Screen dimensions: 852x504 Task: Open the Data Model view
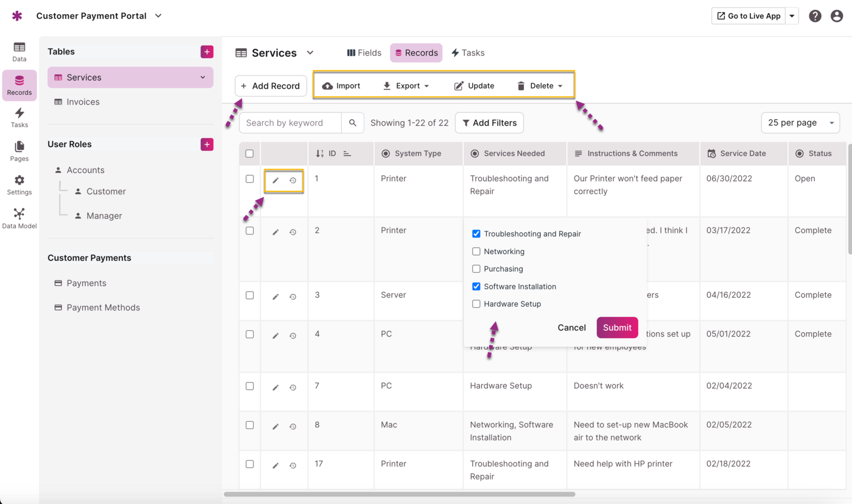[x=19, y=218]
